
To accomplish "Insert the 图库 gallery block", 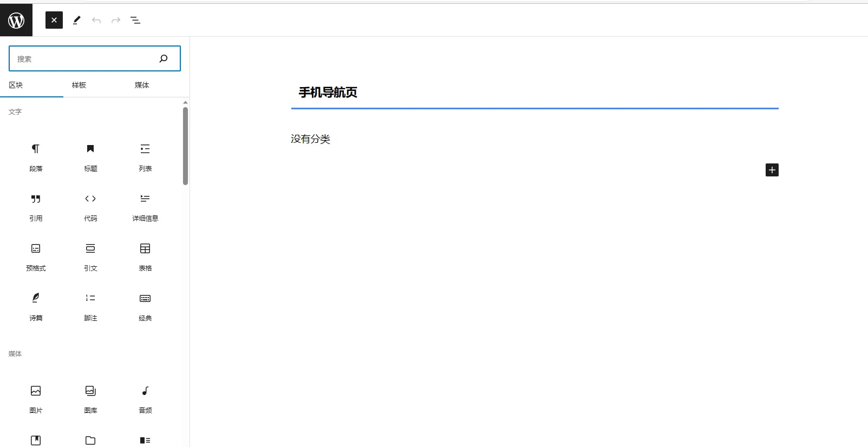I will coord(90,399).
